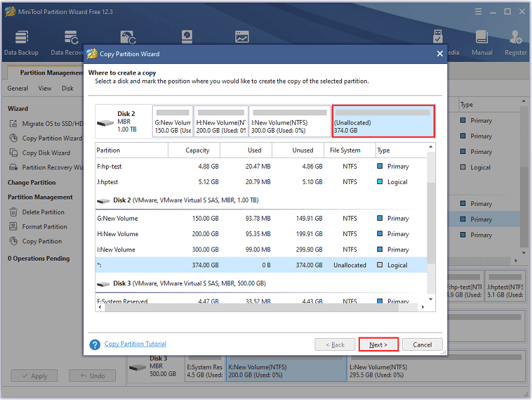Click horizontal scrollbar right arrow in list
The width and height of the screenshot is (532, 400).
click(x=423, y=307)
